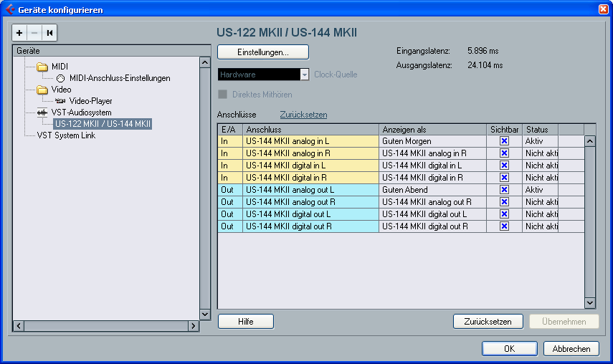Toggle Sichtbar for digital out R
This screenshot has width=613, height=364.
click(504, 226)
